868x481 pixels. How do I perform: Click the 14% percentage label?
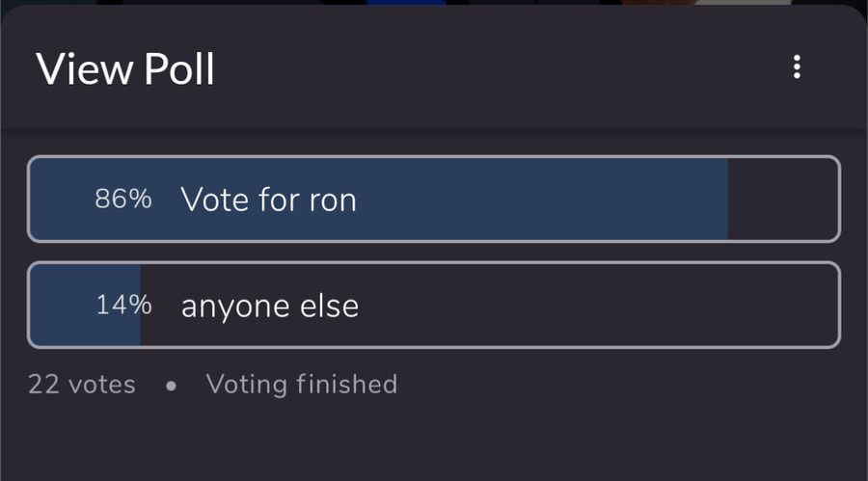tap(123, 305)
